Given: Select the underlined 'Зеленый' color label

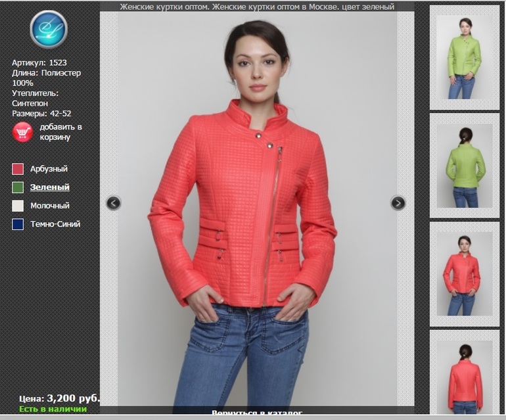Looking at the screenshot, I should coord(50,187).
